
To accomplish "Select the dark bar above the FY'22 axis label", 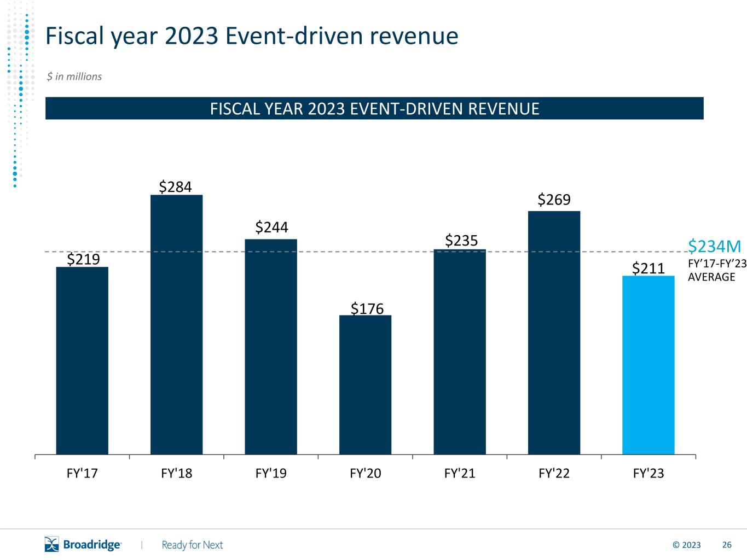I will (554, 332).
